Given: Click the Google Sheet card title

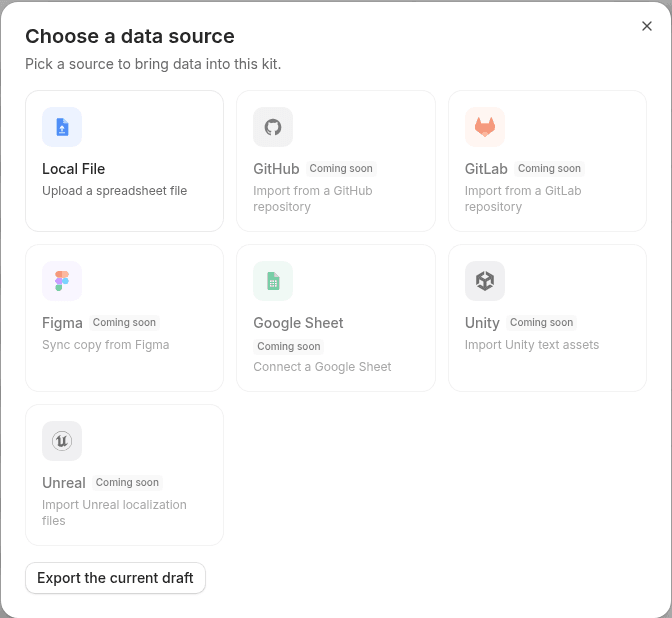Looking at the screenshot, I should tap(298, 323).
